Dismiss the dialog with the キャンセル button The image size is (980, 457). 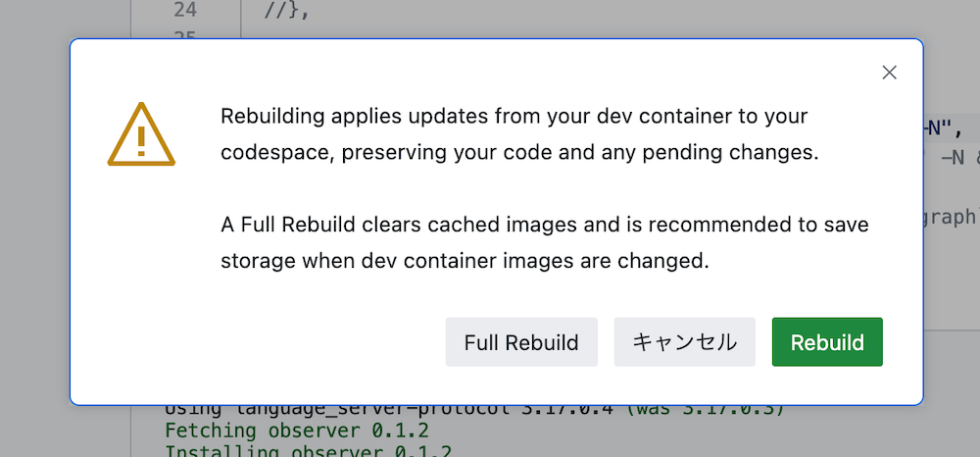pos(684,342)
